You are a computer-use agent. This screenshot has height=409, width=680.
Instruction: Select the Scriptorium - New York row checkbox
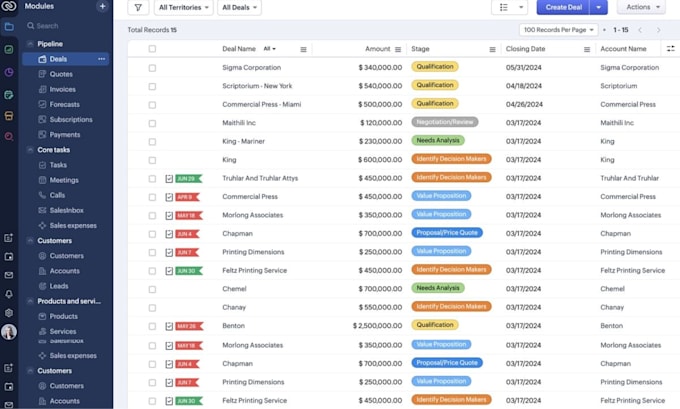[x=152, y=86]
